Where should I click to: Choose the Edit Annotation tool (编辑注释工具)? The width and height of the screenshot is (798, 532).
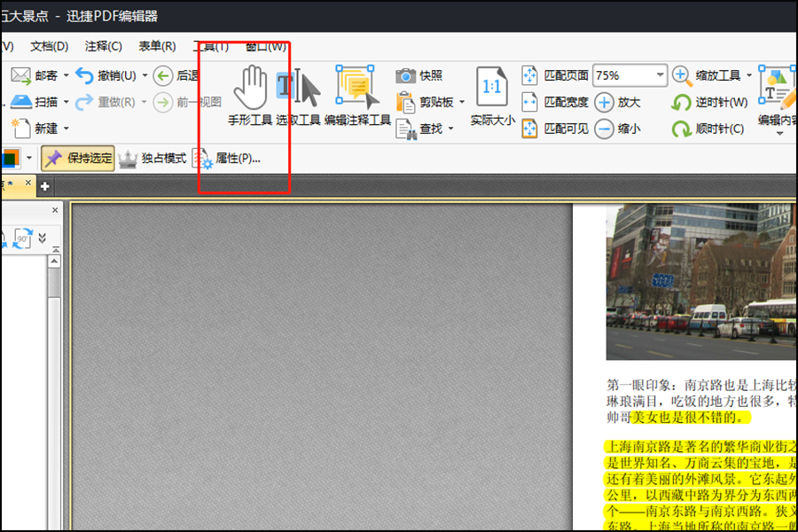point(357,96)
